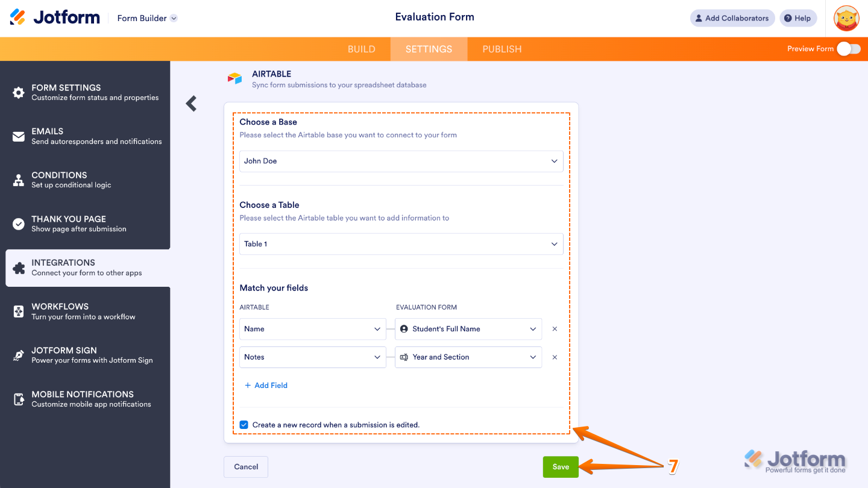Viewport: 868px width, 488px height.
Task: Open the John Doe base dropdown
Action: [x=401, y=161]
